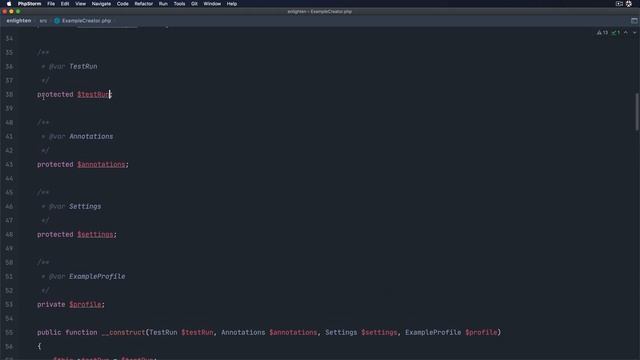This screenshot has height=360, width=640.
Task: Click the $profile parameter in constructor
Action: [x=481, y=332]
